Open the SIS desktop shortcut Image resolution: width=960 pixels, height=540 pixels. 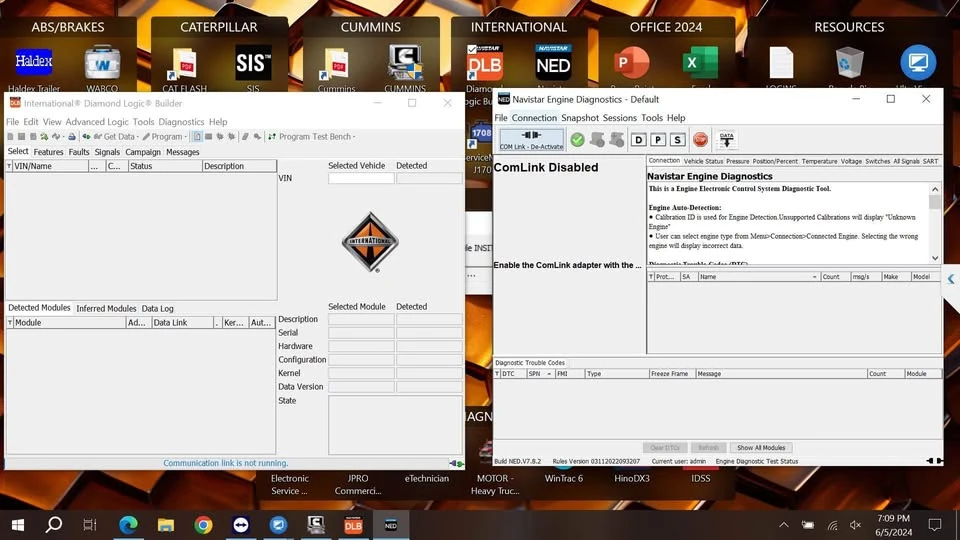click(x=253, y=67)
